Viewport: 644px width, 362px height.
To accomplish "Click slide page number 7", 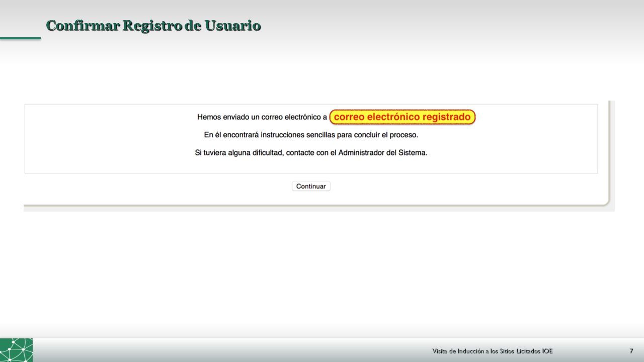I will pyautogui.click(x=631, y=350).
